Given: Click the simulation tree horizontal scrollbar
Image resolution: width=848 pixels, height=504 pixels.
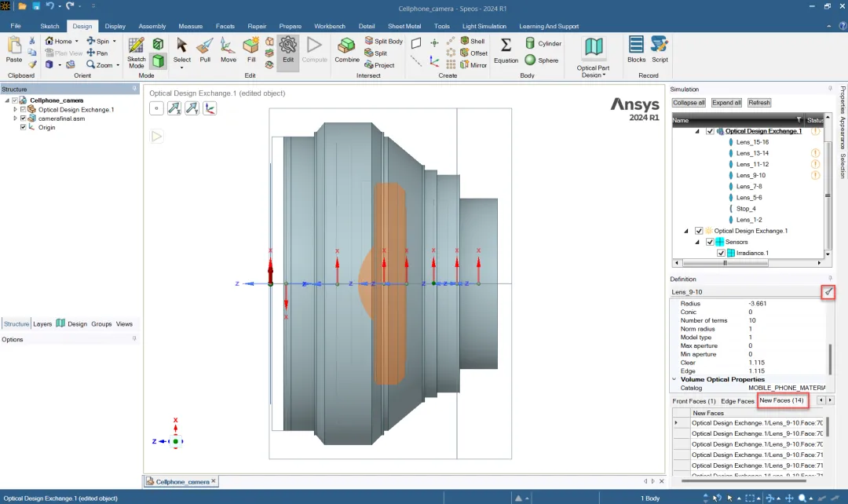Looking at the screenshot, I should point(726,263).
